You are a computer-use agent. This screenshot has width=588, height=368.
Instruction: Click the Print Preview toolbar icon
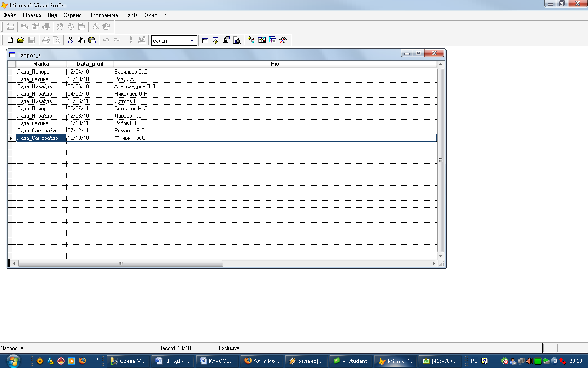tap(56, 40)
